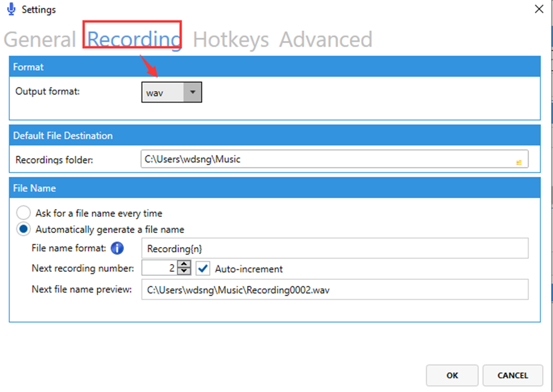Select Automatically generate a file name
Viewport: 553px width, 392px height.
23,229
